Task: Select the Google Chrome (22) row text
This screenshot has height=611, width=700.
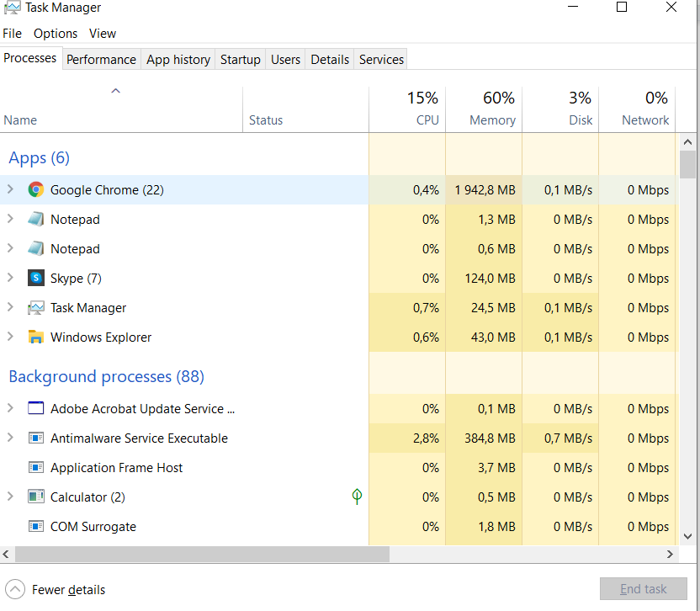Action: [107, 190]
